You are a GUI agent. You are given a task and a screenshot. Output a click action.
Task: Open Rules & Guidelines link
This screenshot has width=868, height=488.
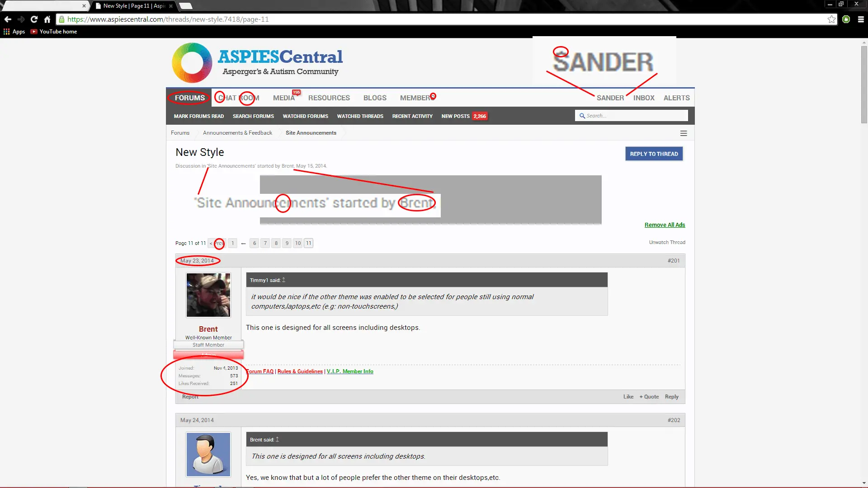point(300,371)
